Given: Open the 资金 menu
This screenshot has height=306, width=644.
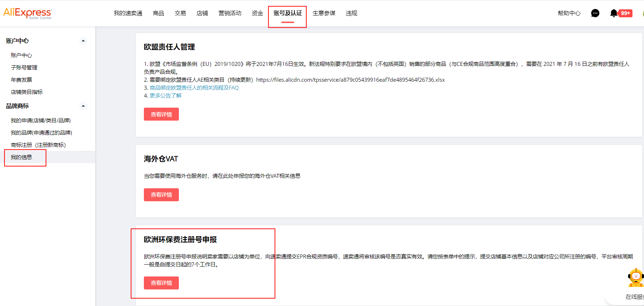Looking at the screenshot, I should [257, 13].
